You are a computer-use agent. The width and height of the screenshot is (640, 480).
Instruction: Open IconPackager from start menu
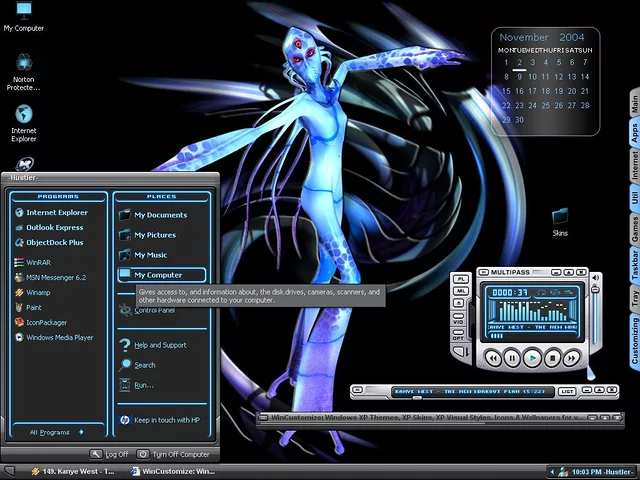(x=47, y=322)
